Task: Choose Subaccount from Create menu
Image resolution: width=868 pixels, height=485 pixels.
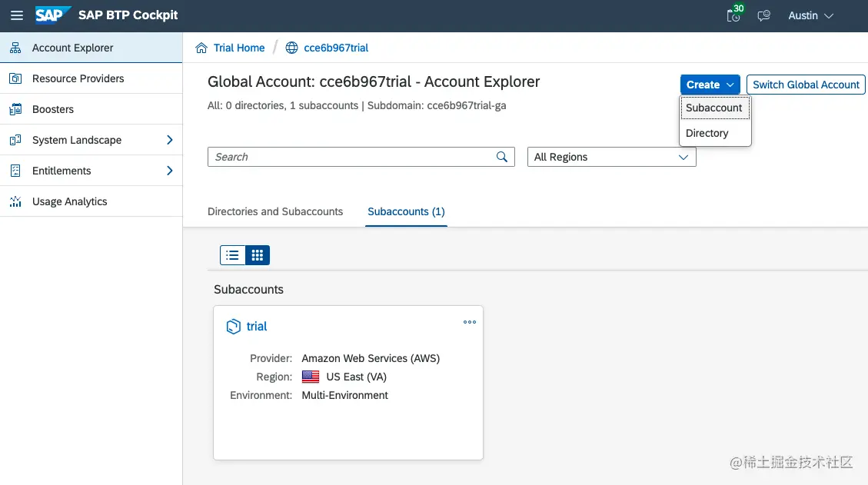Action: click(715, 108)
